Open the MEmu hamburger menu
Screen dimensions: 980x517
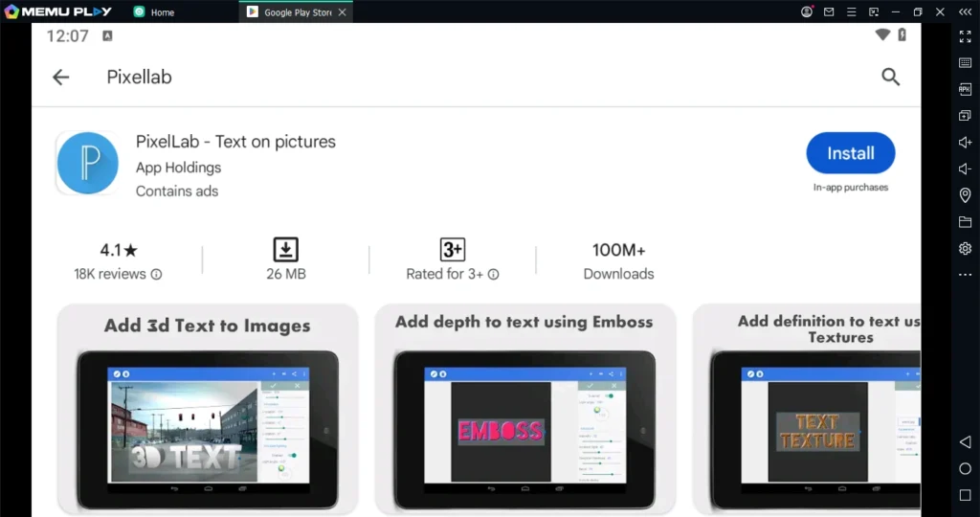click(851, 11)
